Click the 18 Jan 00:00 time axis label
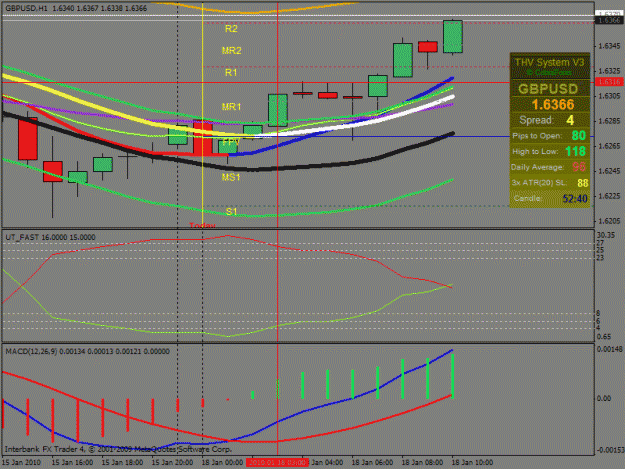625x469 pixels. tap(222, 463)
